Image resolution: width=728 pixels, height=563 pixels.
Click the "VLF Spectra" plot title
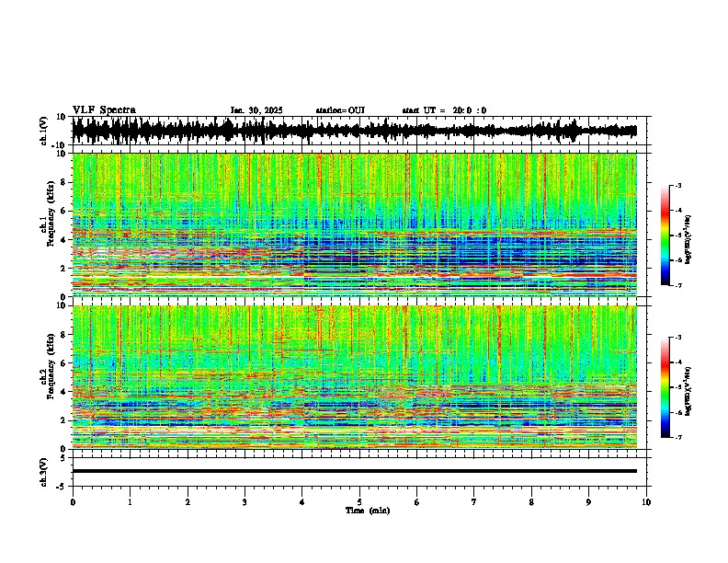[x=104, y=110]
